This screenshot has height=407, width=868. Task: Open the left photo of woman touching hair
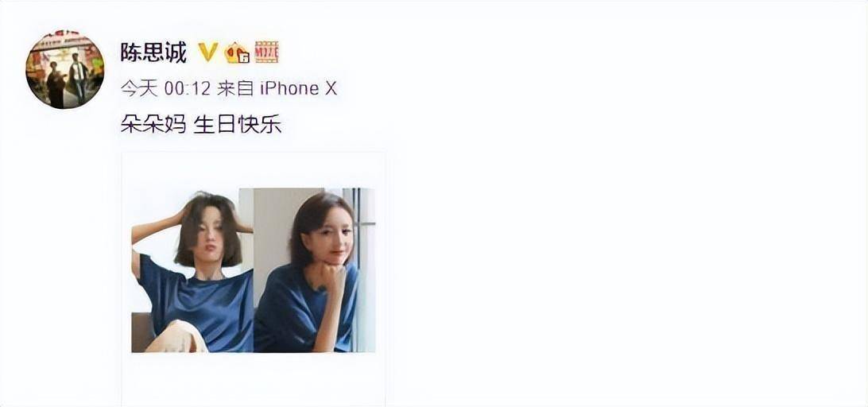192,270
